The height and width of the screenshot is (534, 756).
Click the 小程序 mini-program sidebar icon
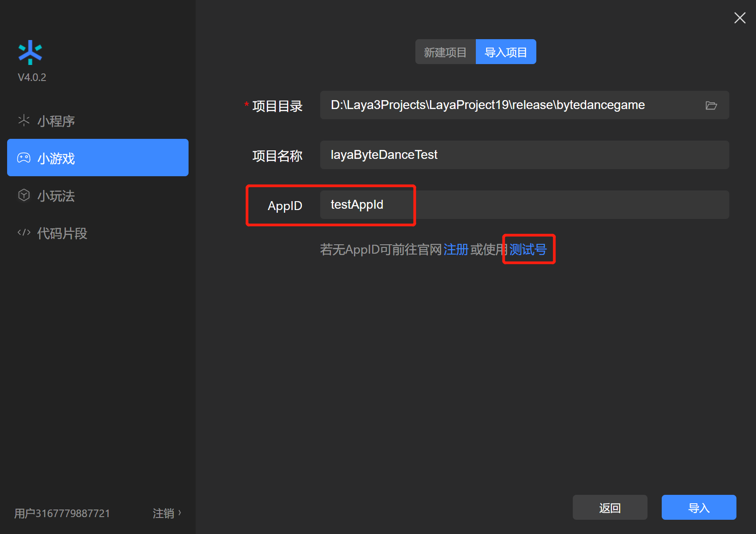pos(24,121)
